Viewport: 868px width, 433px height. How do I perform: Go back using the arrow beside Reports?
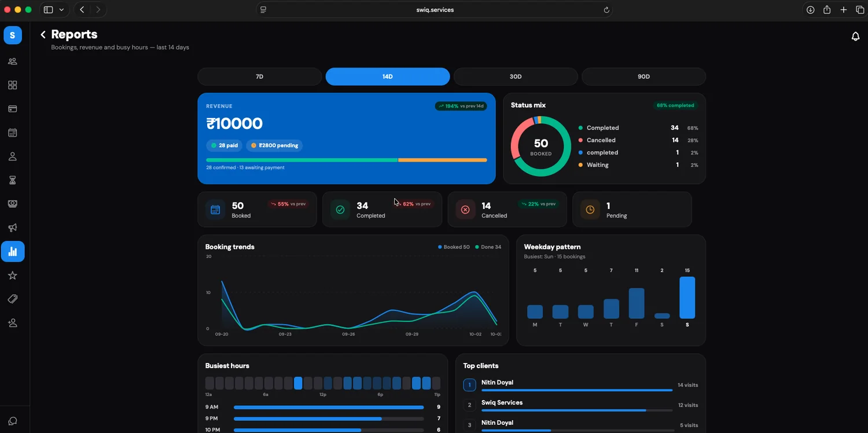click(x=43, y=35)
